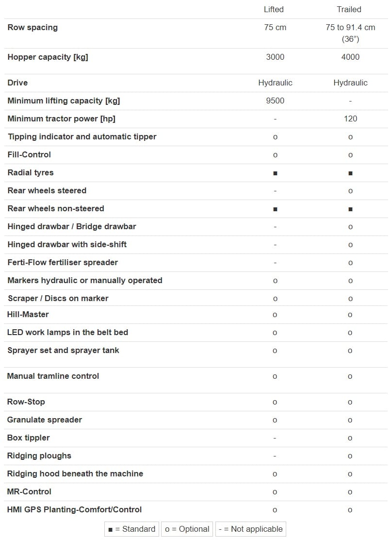Click Rear wheels non-steered square under Lifted

[x=275, y=209]
